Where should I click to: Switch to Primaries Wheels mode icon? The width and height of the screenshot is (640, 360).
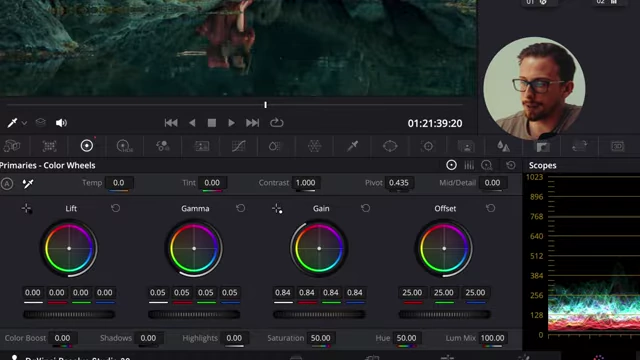(451, 165)
